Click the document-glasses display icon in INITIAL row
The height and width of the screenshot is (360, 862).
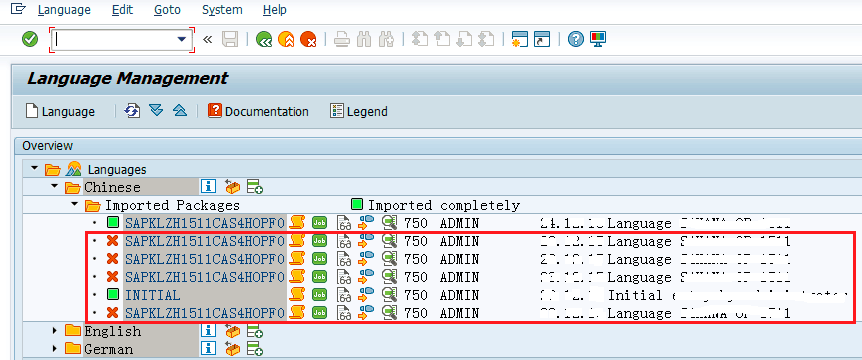pos(344,296)
